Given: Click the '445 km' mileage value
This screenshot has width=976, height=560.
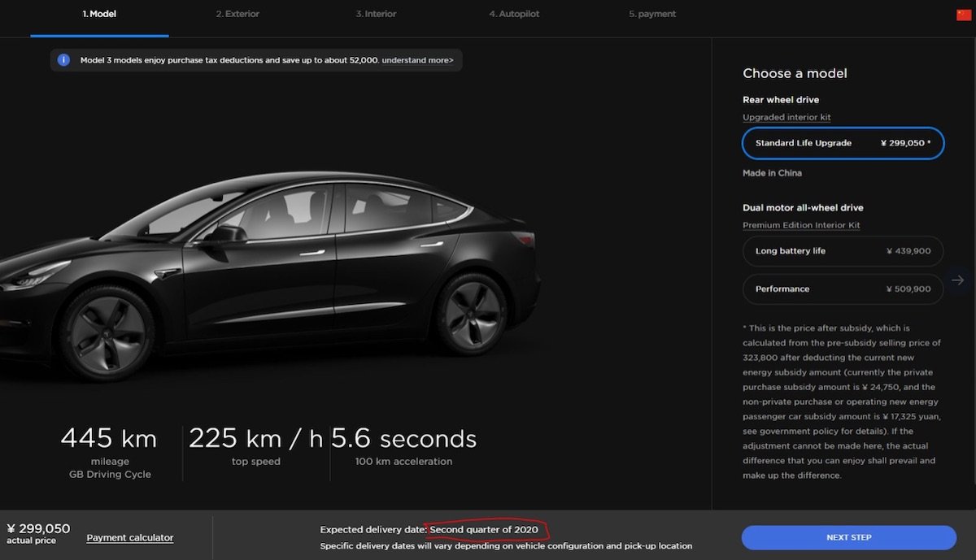Looking at the screenshot, I should coord(109,439).
